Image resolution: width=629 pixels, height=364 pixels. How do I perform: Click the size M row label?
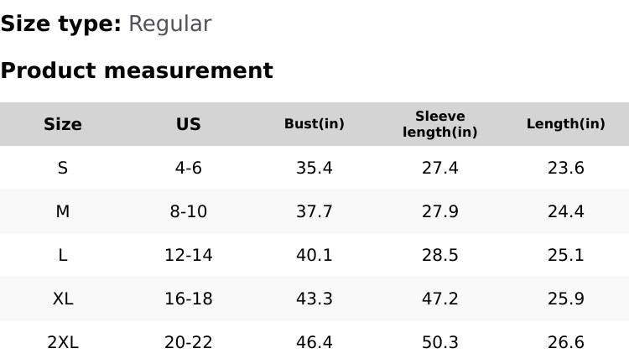coord(63,211)
